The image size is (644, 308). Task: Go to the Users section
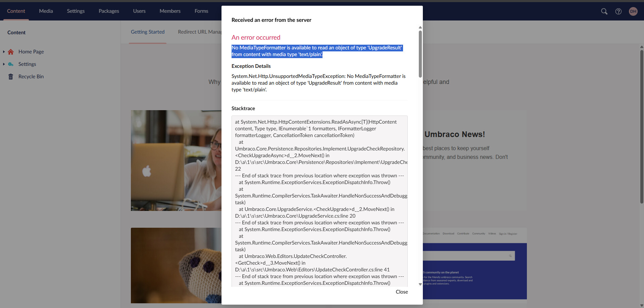pos(139,11)
